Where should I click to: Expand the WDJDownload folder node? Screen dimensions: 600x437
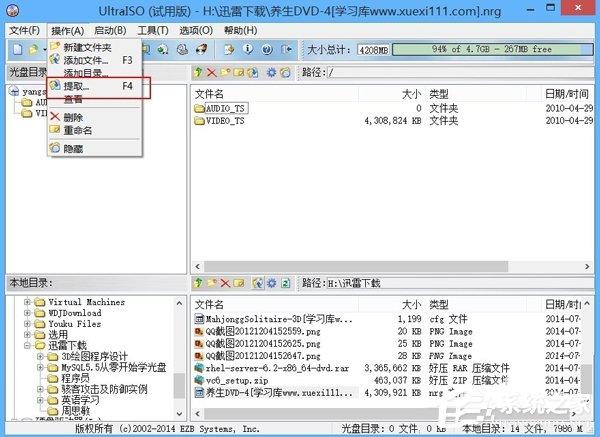click(27, 313)
